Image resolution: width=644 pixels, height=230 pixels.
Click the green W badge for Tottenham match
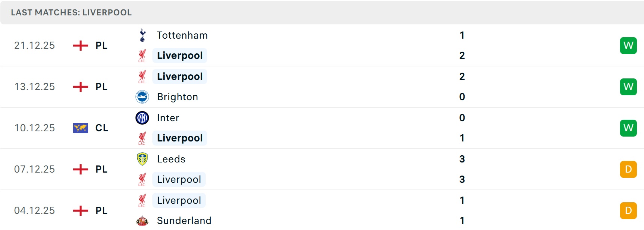(628, 45)
